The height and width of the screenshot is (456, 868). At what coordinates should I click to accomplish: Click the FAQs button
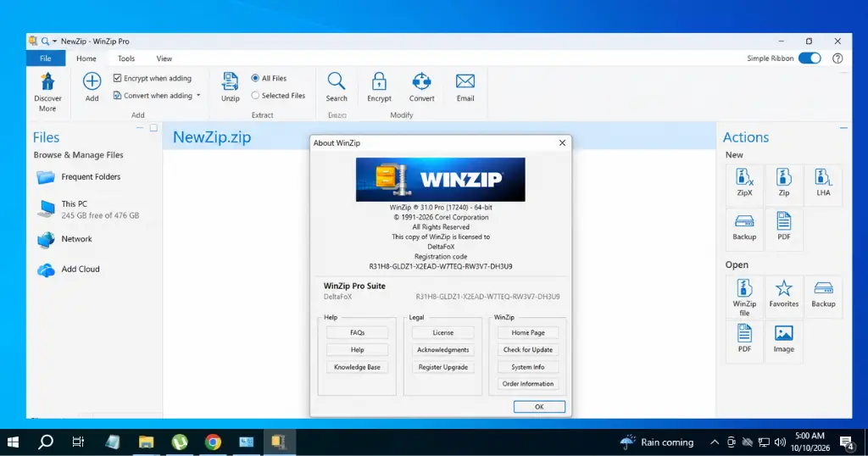pos(357,332)
